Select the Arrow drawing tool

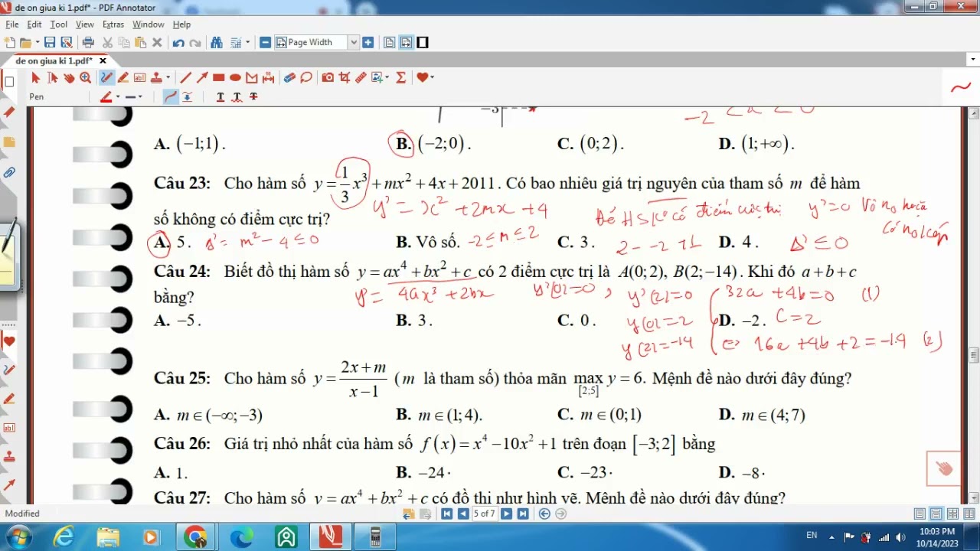click(202, 77)
